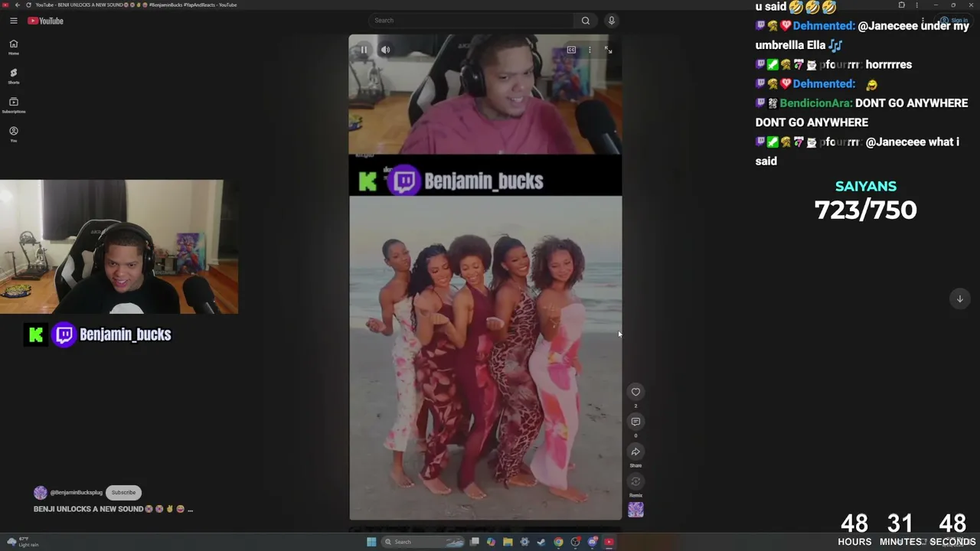This screenshot has height=551, width=980.
Task: Open the Short's three-dot more options
Action: click(x=590, y=50)
